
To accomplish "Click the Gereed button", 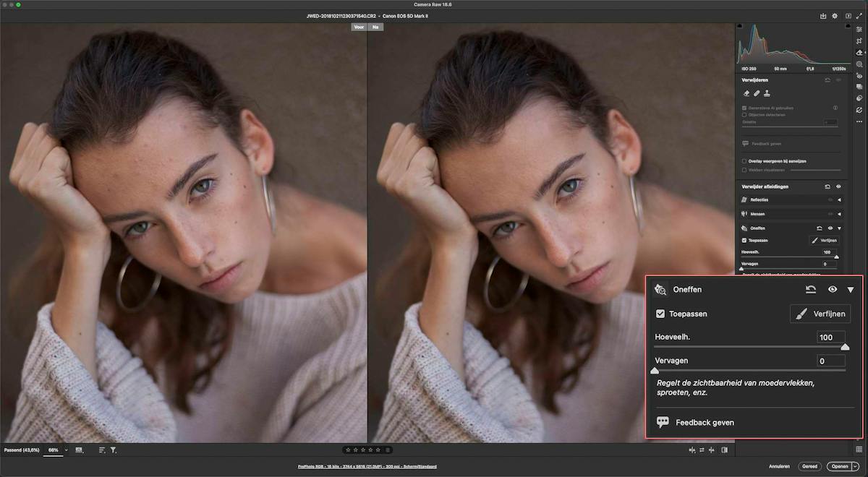I will (809, 466).
